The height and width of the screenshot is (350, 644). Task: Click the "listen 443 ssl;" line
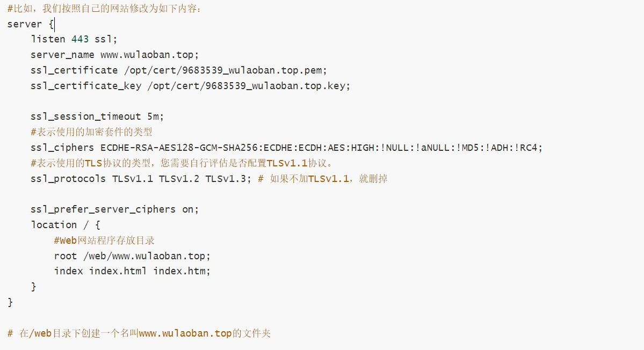[x=74, y=39]
